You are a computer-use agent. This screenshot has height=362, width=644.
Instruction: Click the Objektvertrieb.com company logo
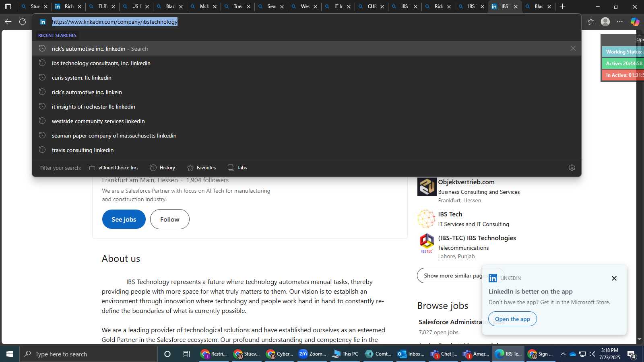pos(427,187)
